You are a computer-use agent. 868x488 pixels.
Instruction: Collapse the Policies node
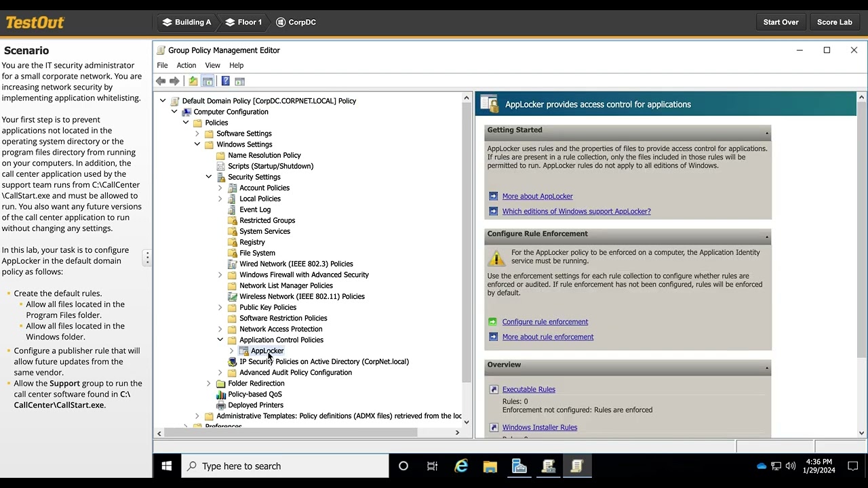coord(186,123)
